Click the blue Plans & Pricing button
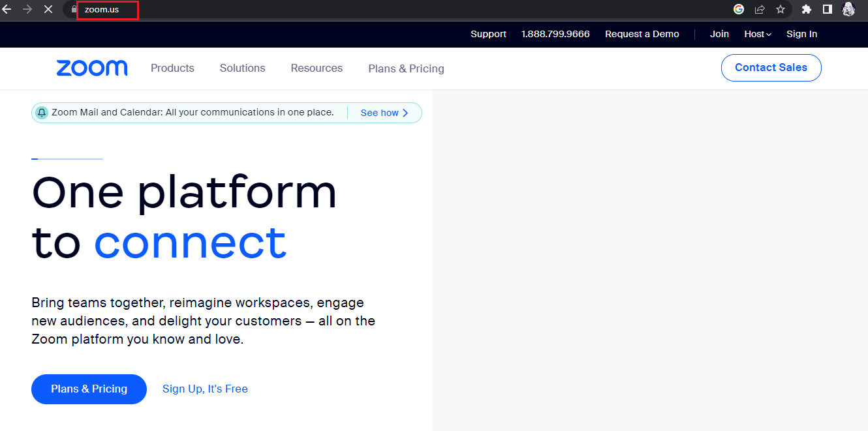Viewport: 868px width, 431px height. tap(89, 389)
